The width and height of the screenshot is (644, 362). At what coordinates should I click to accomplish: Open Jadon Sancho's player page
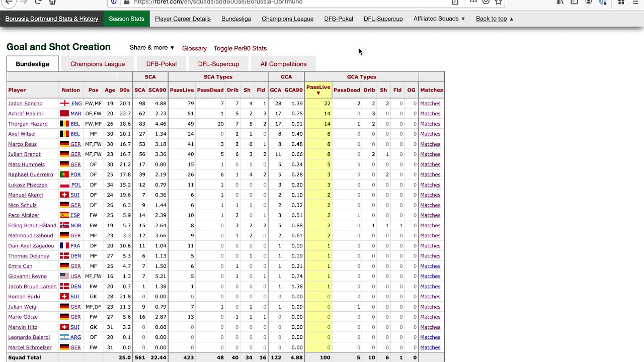tap(25, 104)
